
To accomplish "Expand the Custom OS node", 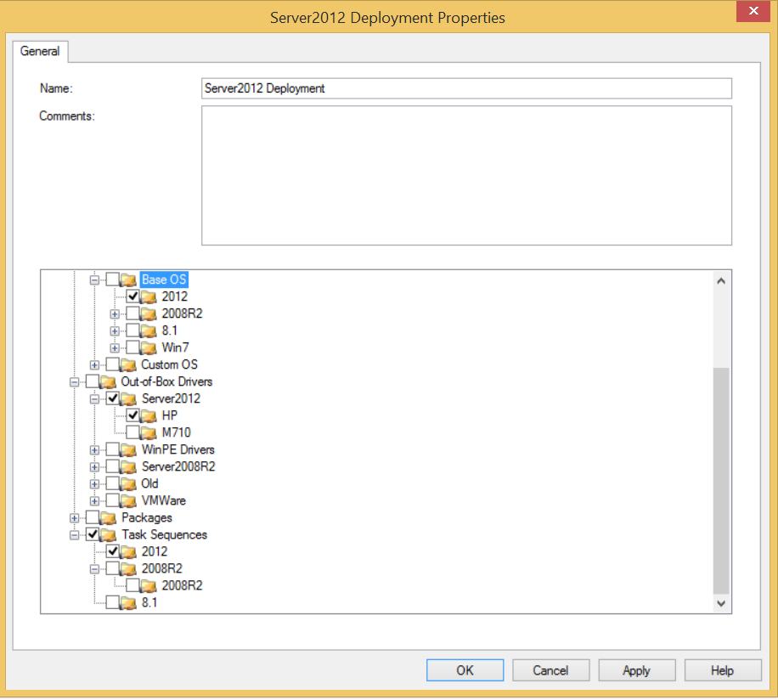I will click(x=94, y=365).
